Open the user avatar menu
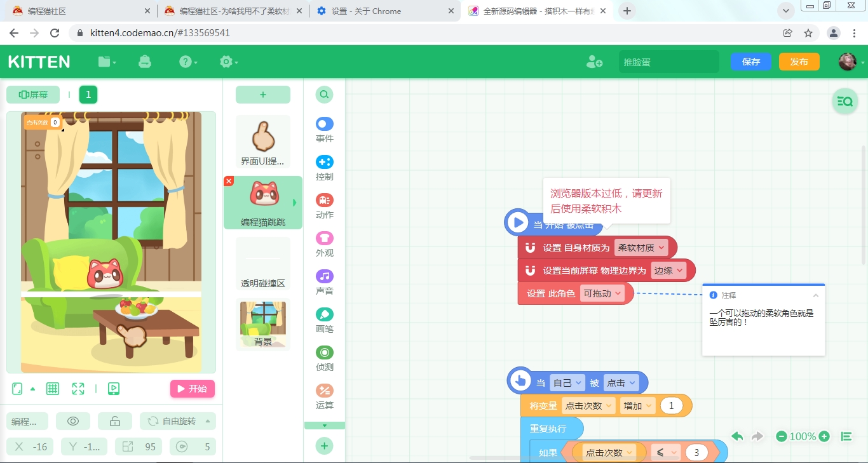Screen dimensions: 868x463 (851, 62)
